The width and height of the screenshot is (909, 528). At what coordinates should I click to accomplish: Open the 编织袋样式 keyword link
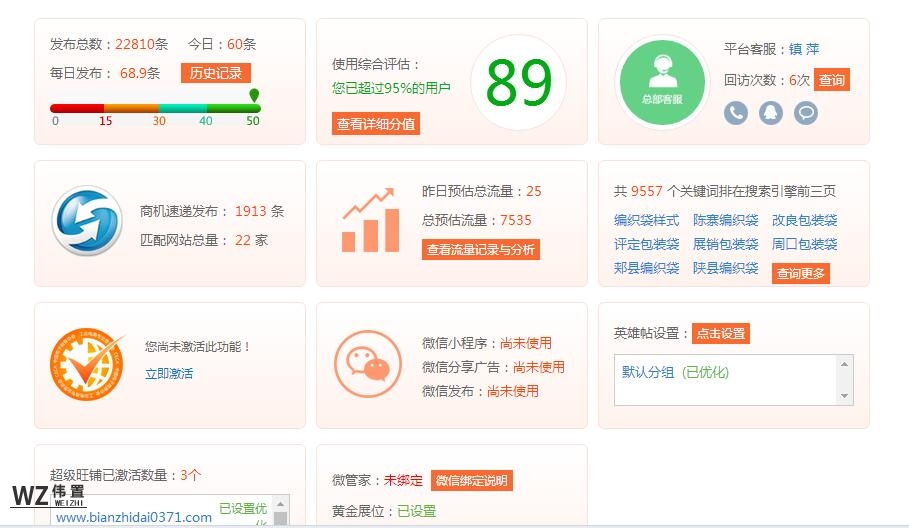[x=646, y=220]
